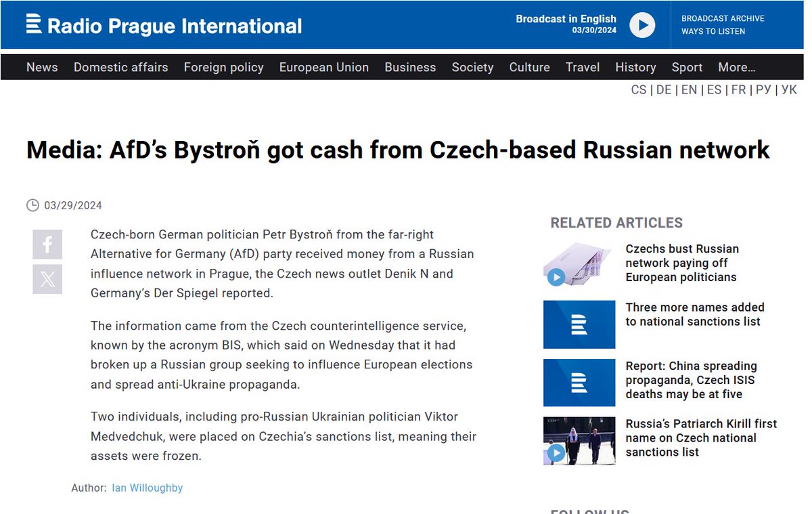Open the Broadcast Archive link
This screenshot has width=812, height=514.
tap(723, 18)
